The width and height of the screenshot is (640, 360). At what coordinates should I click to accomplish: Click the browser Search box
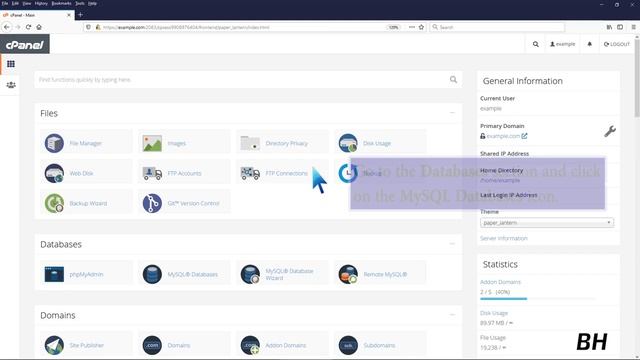point(497,27)
